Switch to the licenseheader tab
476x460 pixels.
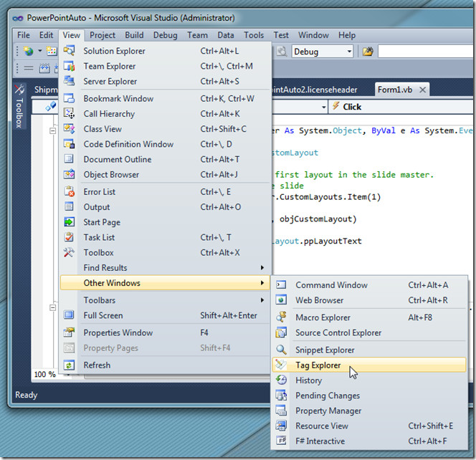pos(314,90)
